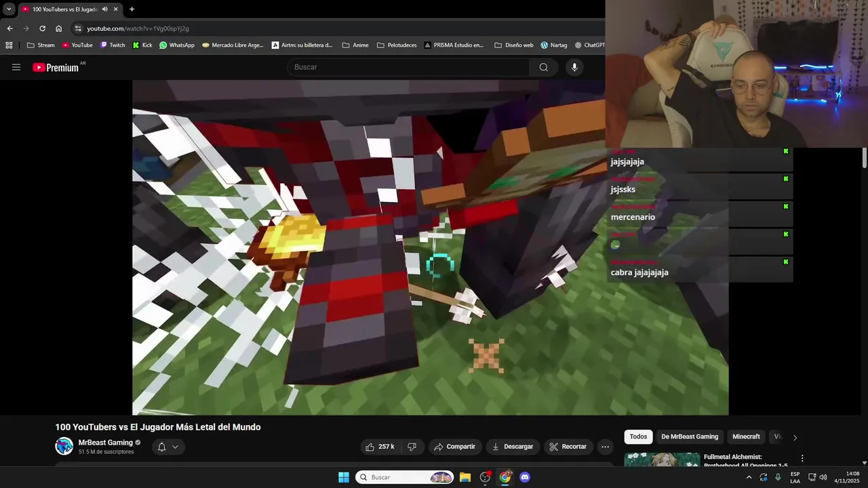Show next category chips arrow

coord(795,437)
